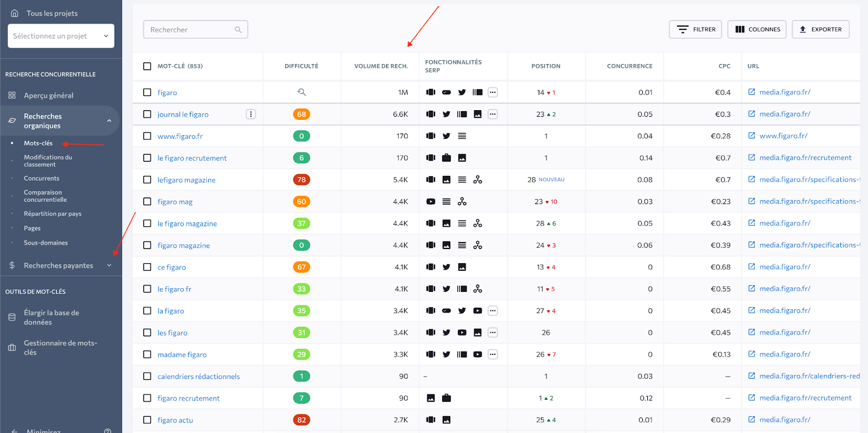Click the briefcase icon of Gestionnaire de mots-clés
Screen dimensions: 868x433
tap(12, 347)
